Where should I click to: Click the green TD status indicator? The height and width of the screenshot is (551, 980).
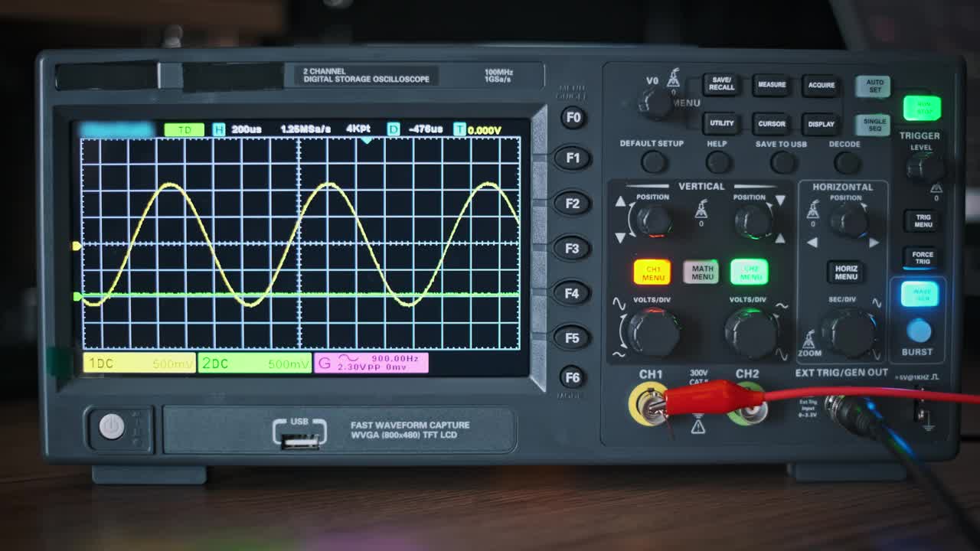pyautogui.click(x=185, y=130)
